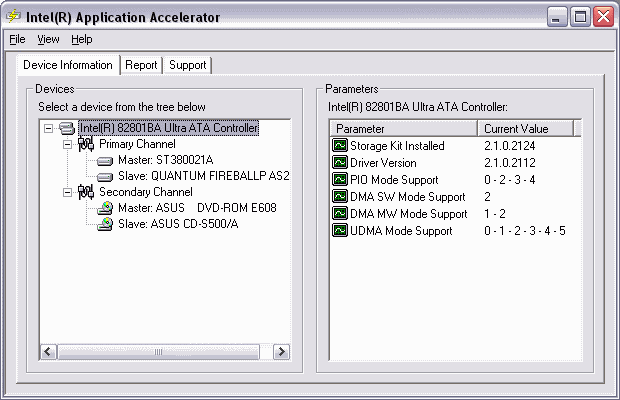620x400 pixels.
Task: Click the right scroll arrow of device tree
Action: coord(281,352)
